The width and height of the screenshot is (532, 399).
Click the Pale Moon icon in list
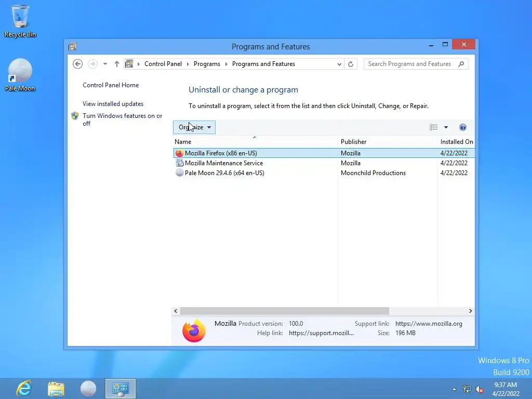pyautogui.click(x=179, y=172)
